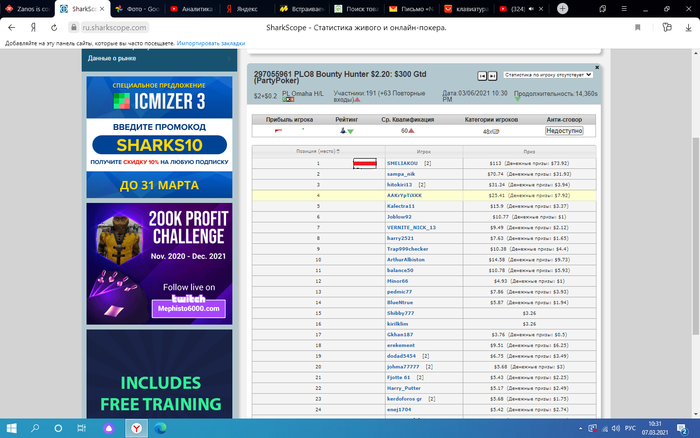700x438 pixels.
Task: Open a new browser tab
Action: click(562, 8)
